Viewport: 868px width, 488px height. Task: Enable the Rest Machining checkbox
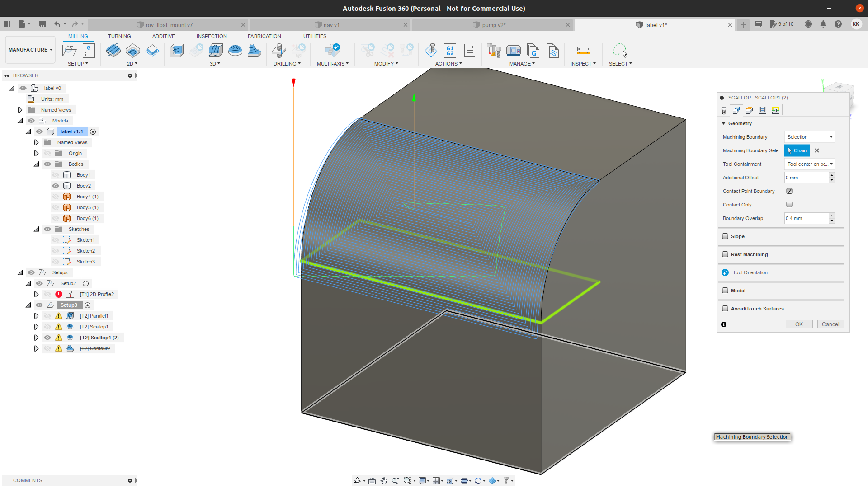725,254
